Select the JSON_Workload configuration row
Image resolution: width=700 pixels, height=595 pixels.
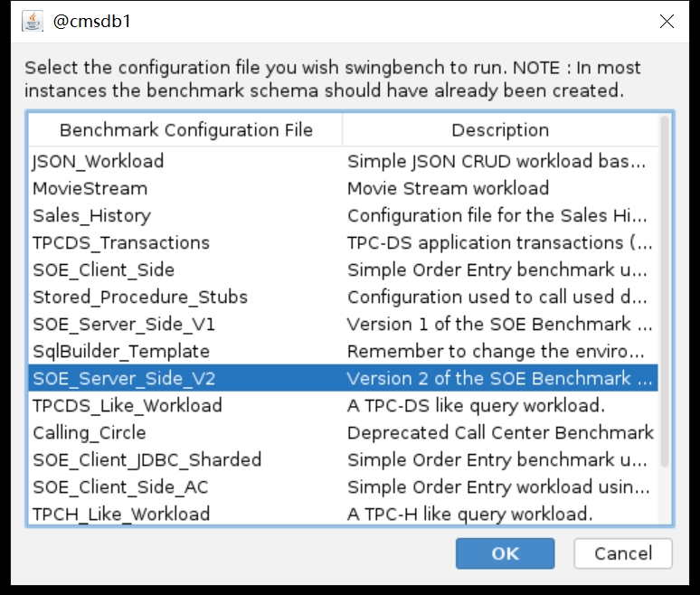click(x=99, y=162)
